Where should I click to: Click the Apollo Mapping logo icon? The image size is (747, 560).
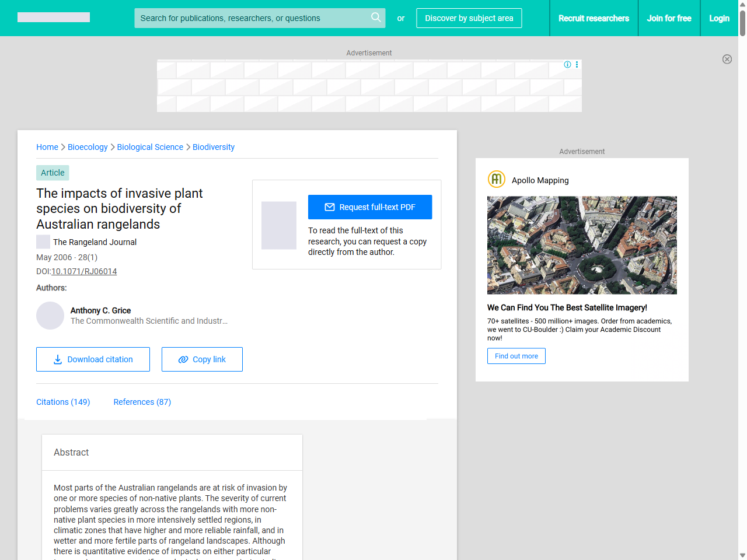coord(496,179)
